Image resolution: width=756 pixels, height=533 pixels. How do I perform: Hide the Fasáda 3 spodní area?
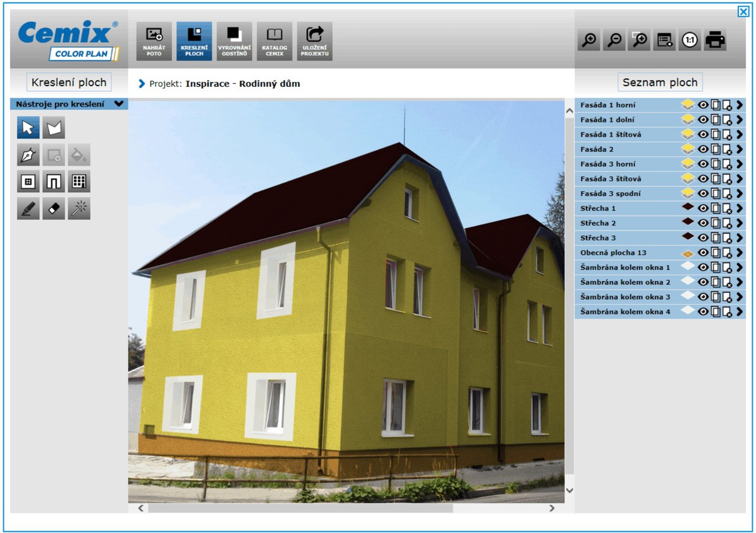pos(703,193)
